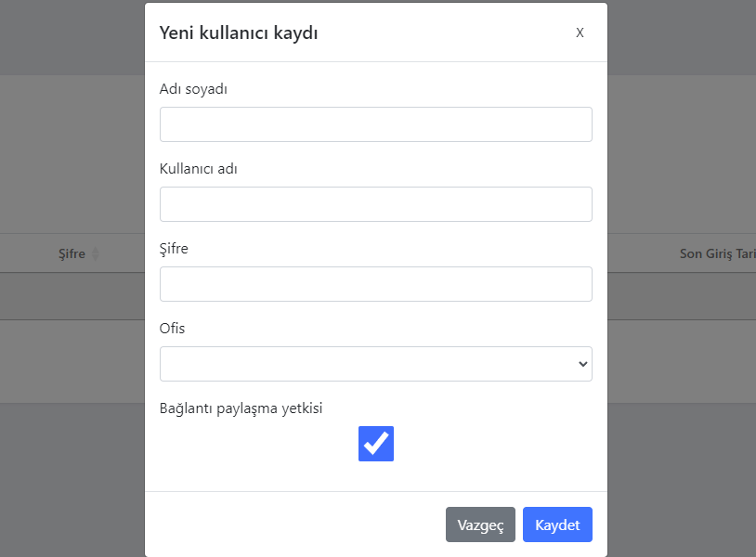
Task: Click the Şifre column sort arrows icon
Action: [x=94, y=254]
